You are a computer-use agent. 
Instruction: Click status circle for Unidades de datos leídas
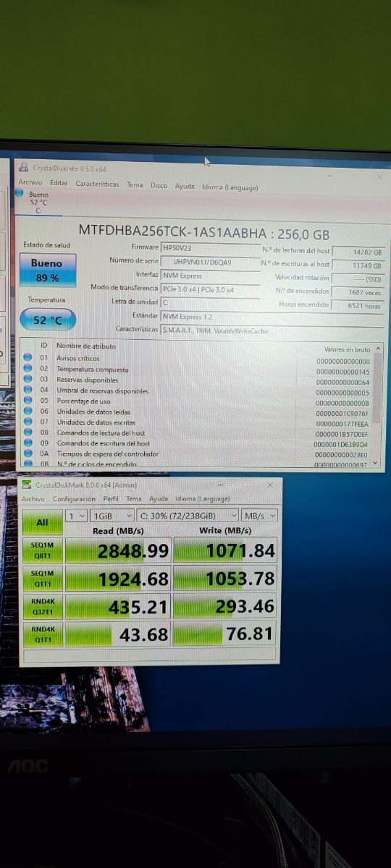point(28,410)
